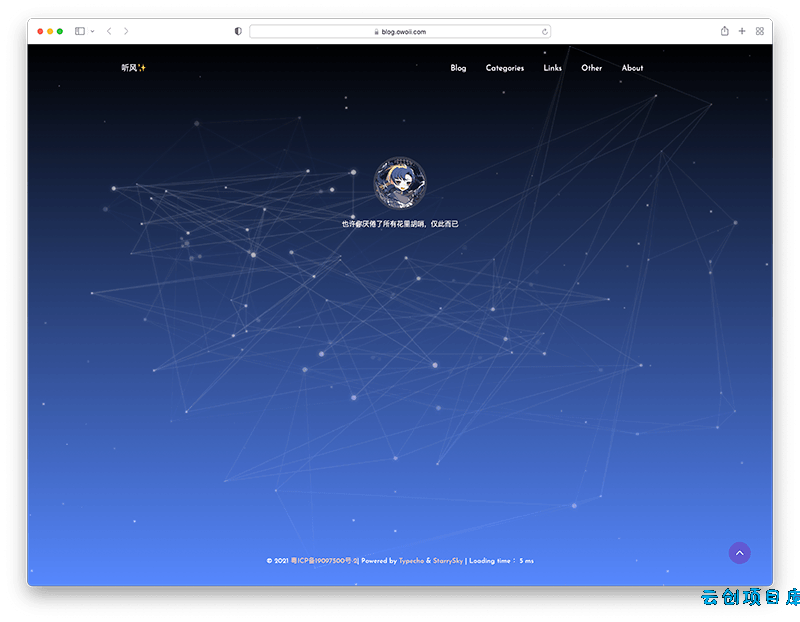800x622 pixels.
Task: Go back with the browser back arrow
Action: pos(109,31)
